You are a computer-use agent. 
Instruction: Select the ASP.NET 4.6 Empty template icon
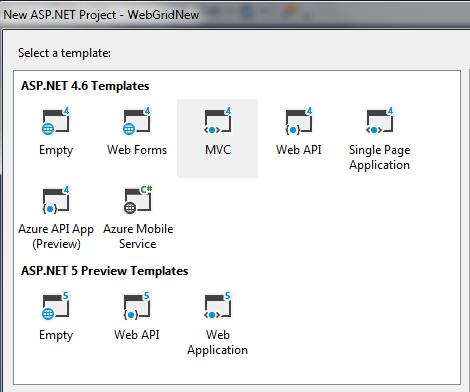pos(56,121)
